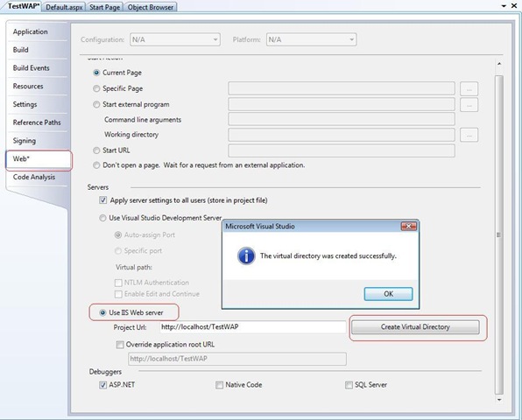Switch to Build Events tab
522x420 pixels.
click(x=38, y=68)
